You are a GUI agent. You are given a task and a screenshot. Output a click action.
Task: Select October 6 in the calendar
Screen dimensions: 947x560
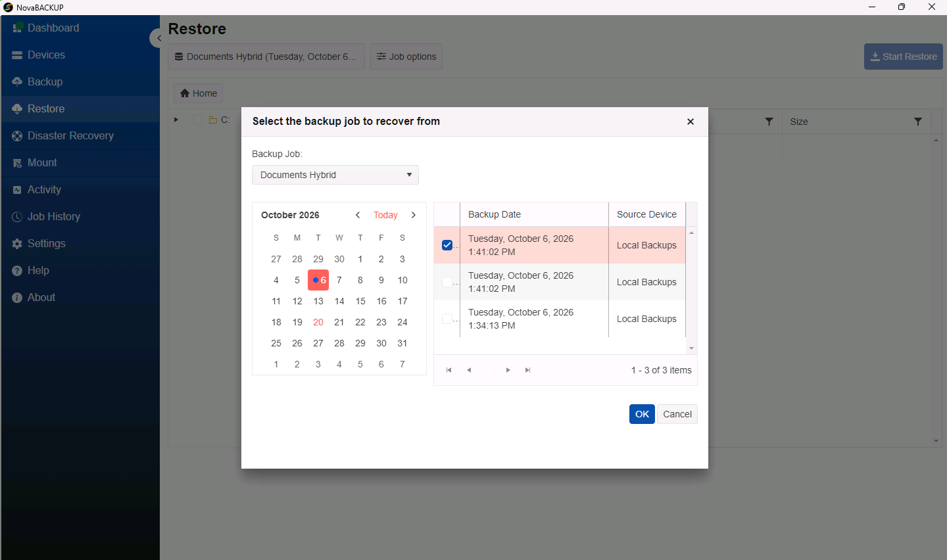[318, 280]
